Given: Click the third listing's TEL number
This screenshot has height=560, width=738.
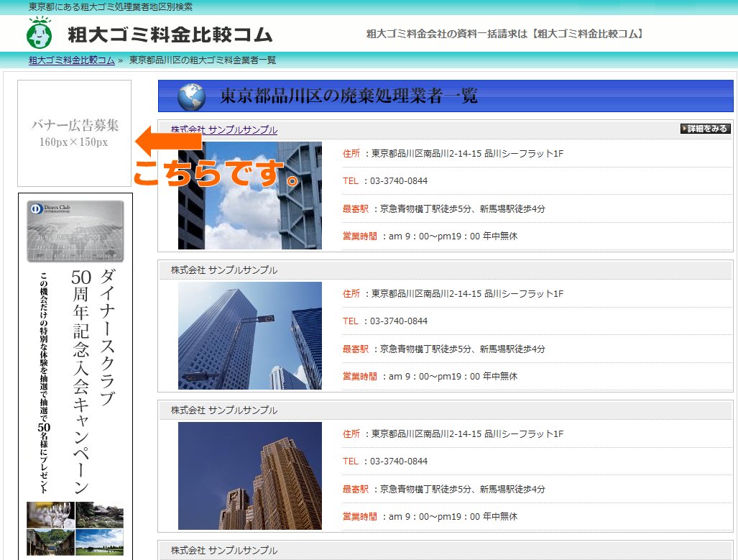Looking at the screenshot, I should click(385, 462).
